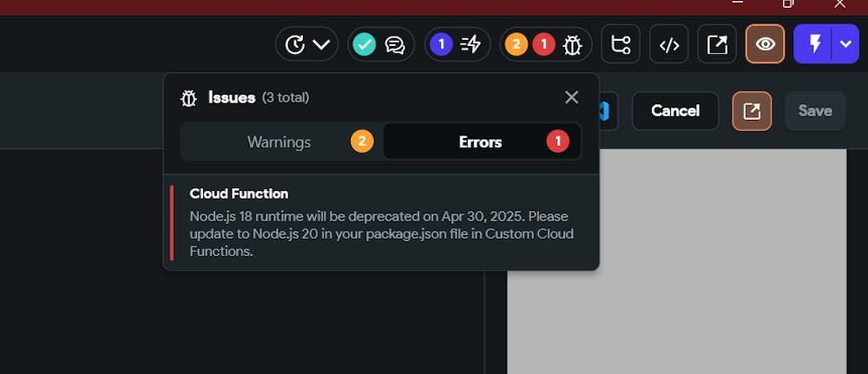The height and width of the screenshot is (374, 868).
Task: Open the optimizations lightning list icon
Action: 470,44
